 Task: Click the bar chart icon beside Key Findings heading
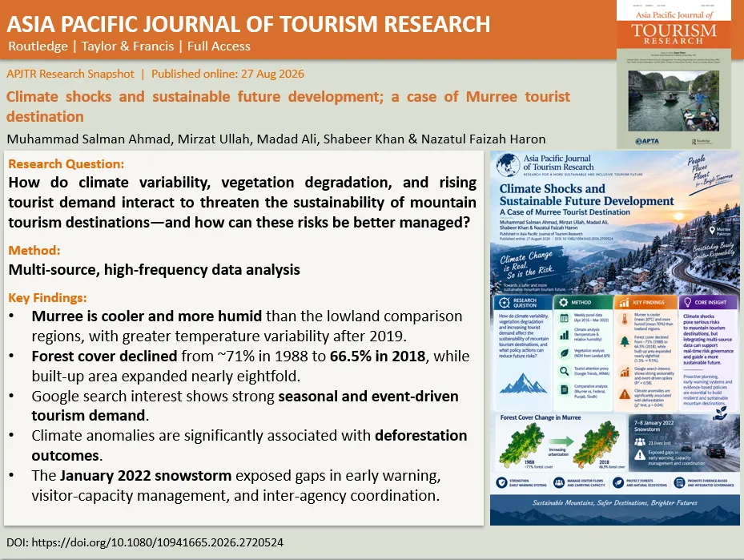point(624,302)
